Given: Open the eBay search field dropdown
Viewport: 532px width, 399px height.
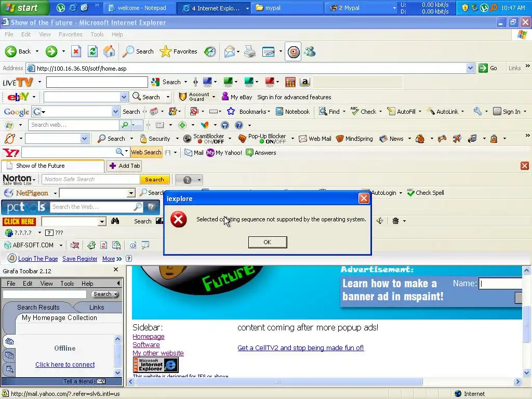Looking at the screenshot, I should coord(124,97).
